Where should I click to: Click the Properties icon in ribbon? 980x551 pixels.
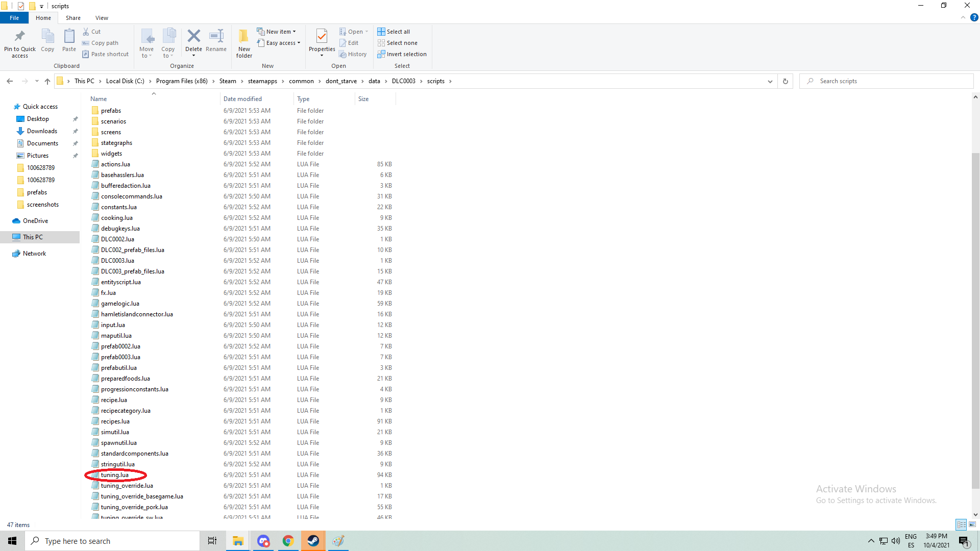click(x=322, y=37)
